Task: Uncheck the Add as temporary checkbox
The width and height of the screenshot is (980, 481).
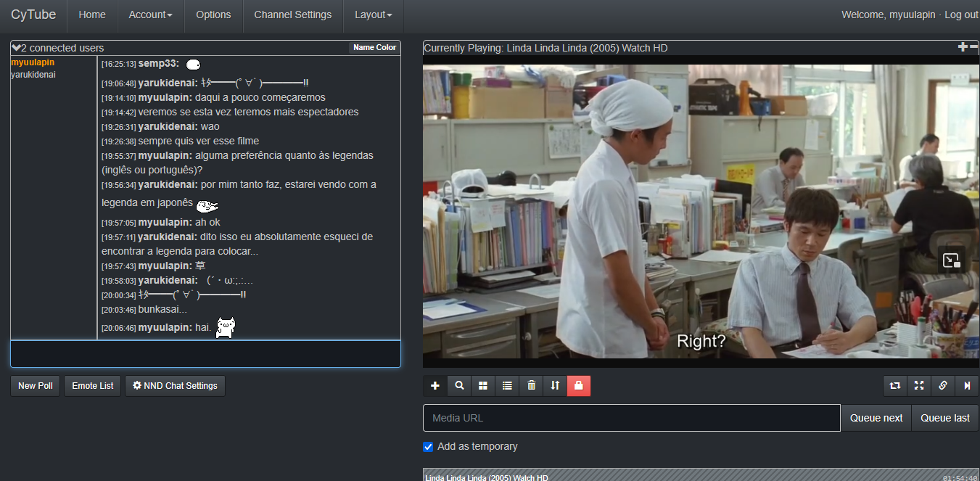Action: pos(428,447)
